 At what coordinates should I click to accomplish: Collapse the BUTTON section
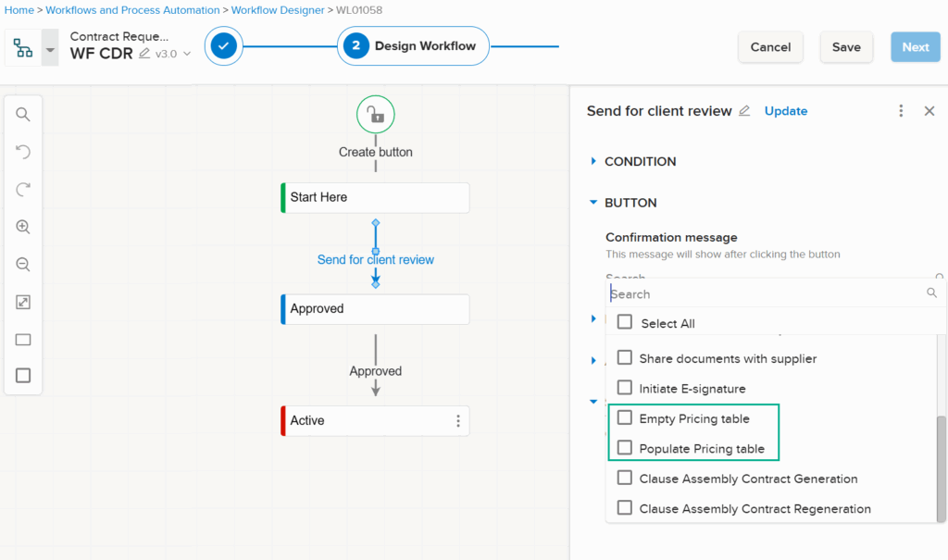(593, 202)
